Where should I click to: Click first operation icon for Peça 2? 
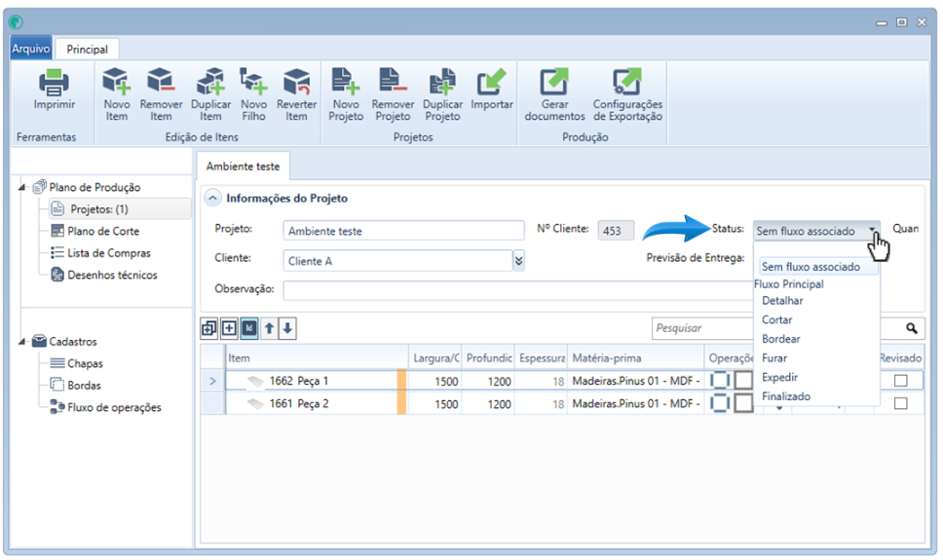720,403
